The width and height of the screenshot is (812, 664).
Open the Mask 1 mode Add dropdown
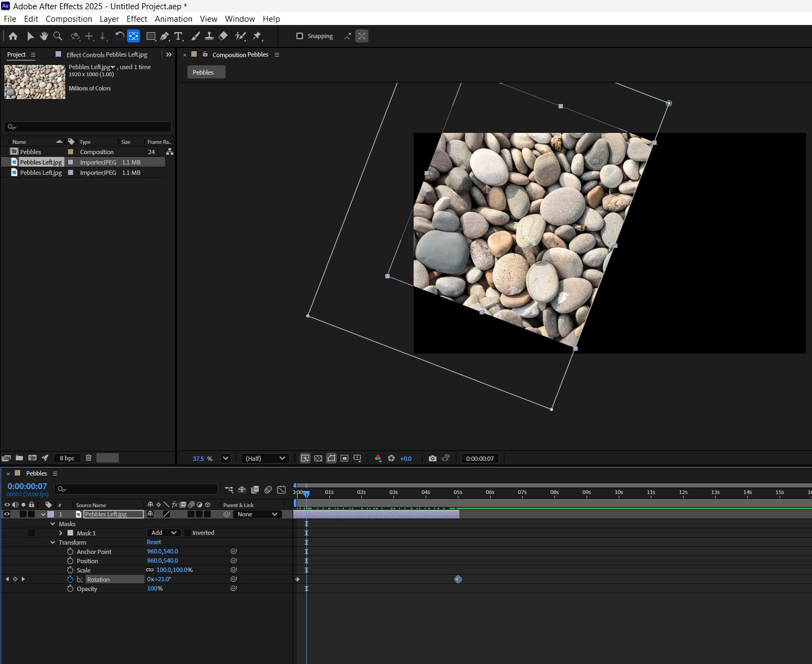click(x=163, y=533)
